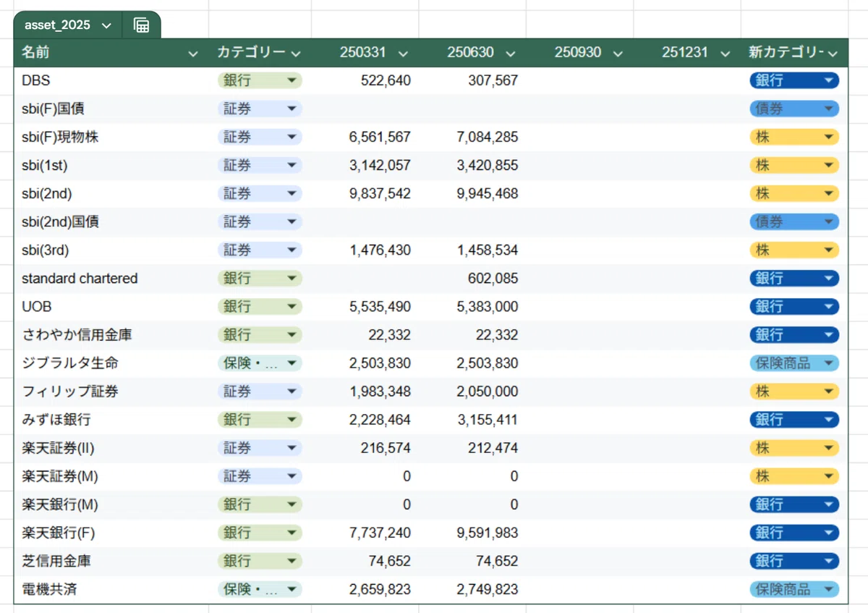Open the 証券 category chip for sbi(F)国債
Viewport: 868px width, 613px height.
tap(260, 109)
